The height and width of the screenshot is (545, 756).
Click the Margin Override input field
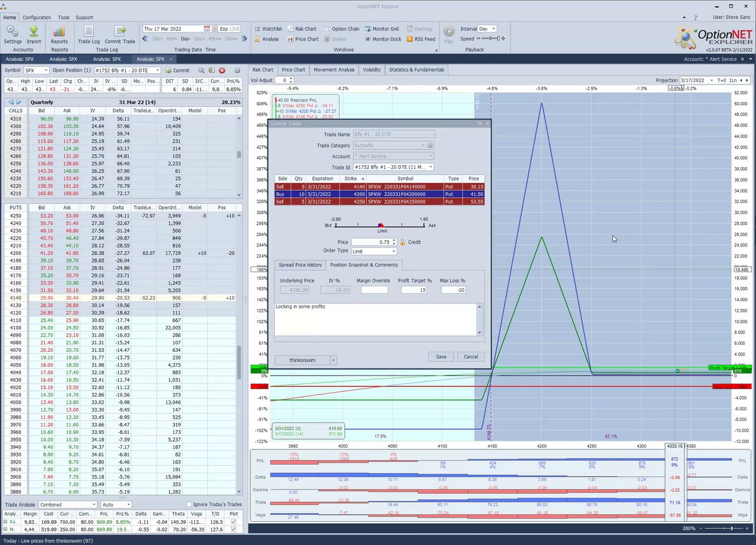click(x=374, y=289)
